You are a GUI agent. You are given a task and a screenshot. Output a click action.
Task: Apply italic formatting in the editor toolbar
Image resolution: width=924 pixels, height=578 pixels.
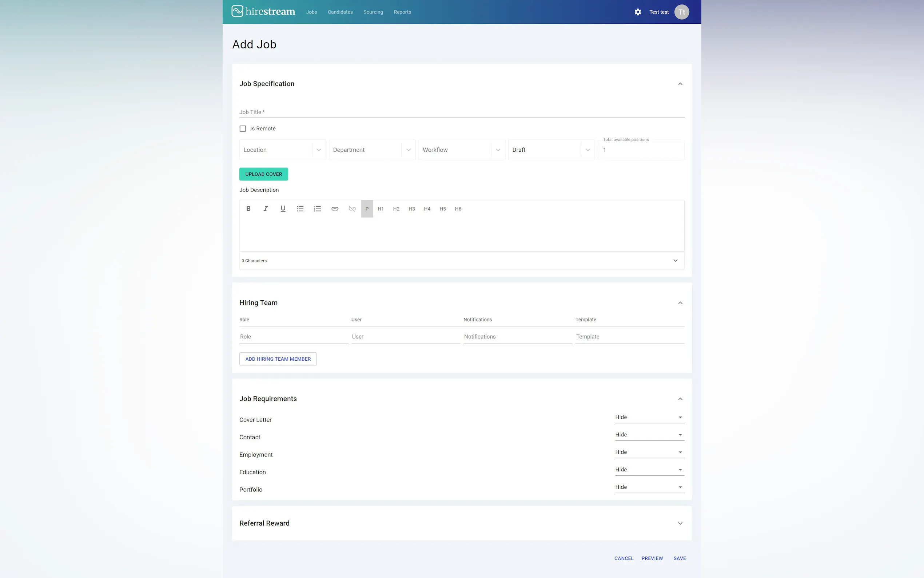tap(266, 209)
